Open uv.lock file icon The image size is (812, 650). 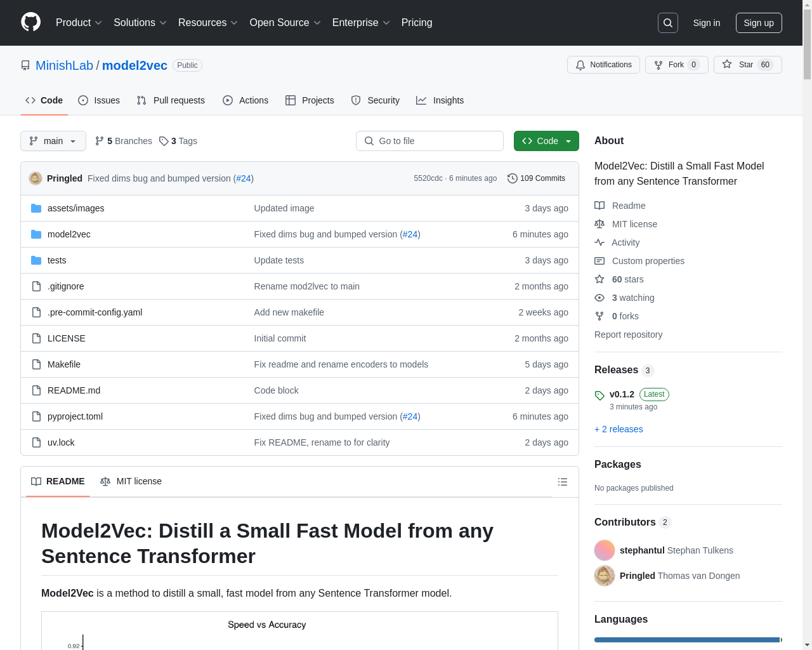(x=36, y=442)
